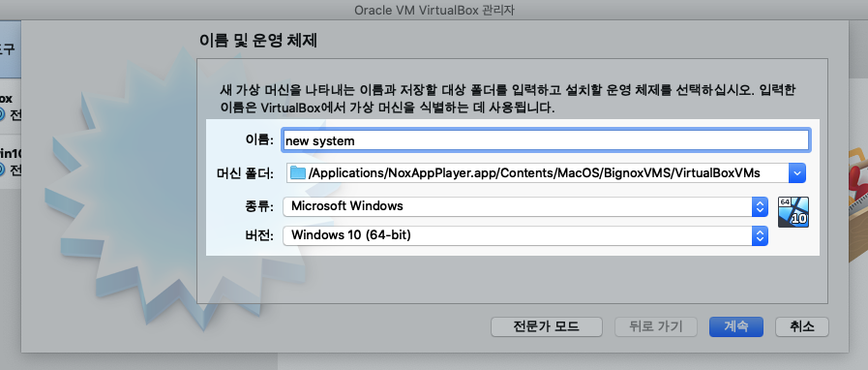Click the 이름 및 운영 체제 heading
Screen dimensions: 868x370
[x=257, y=41]
